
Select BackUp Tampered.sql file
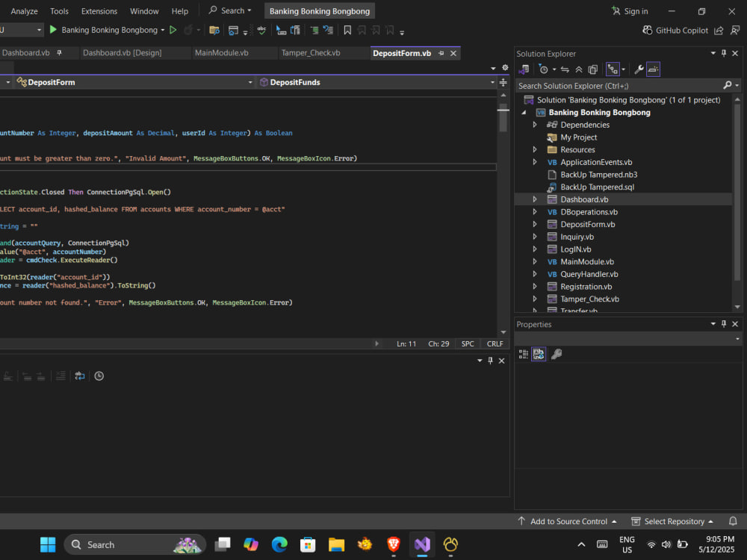[597, 187]
